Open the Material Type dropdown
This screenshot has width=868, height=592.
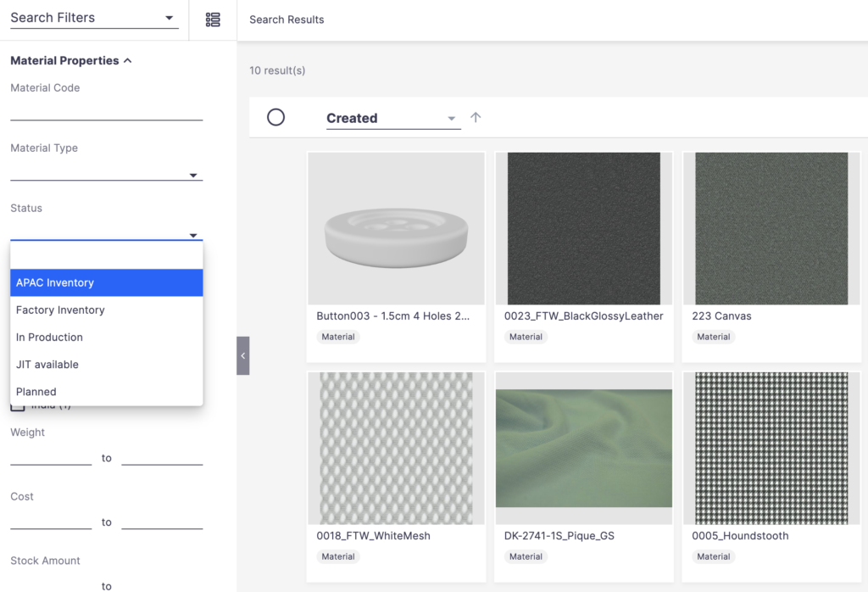point(106,174)
